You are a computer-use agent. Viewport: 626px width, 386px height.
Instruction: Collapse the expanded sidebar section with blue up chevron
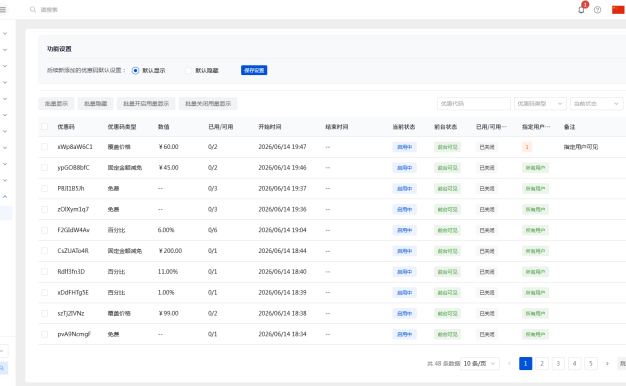pos(5,196)
